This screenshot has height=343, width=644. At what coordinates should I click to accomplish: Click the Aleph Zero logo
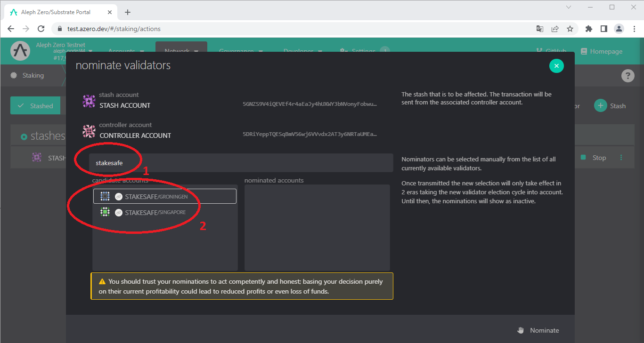tap(20, 51)
